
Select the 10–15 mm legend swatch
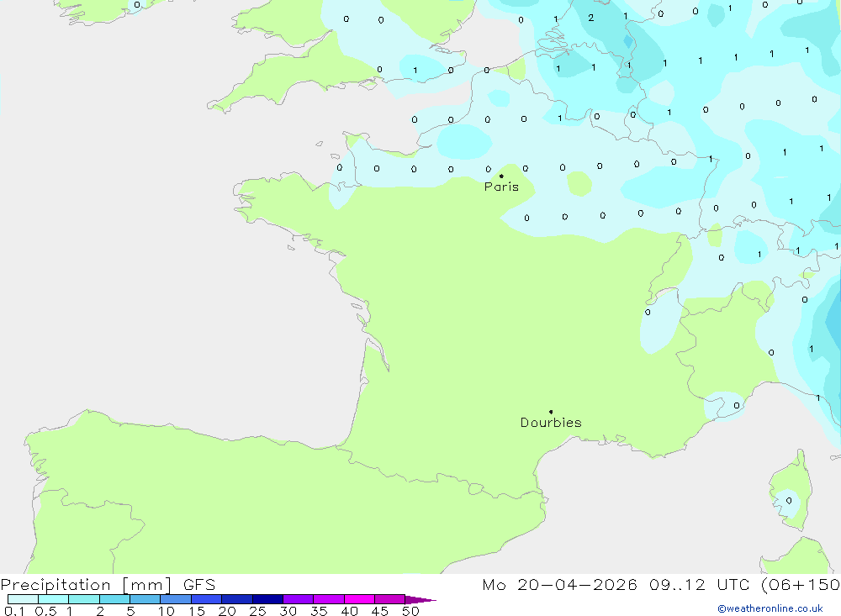[176, 599]
